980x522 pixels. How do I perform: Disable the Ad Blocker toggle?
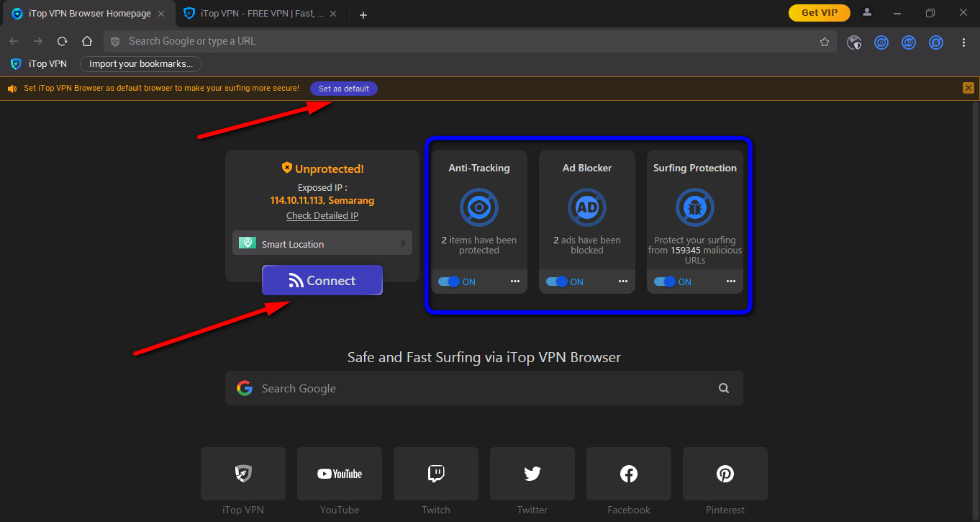556,282
